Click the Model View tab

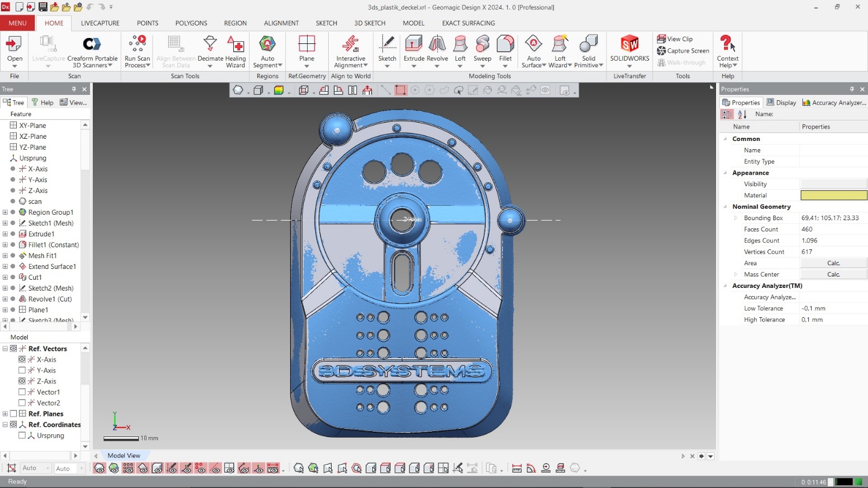coord(124,455)
